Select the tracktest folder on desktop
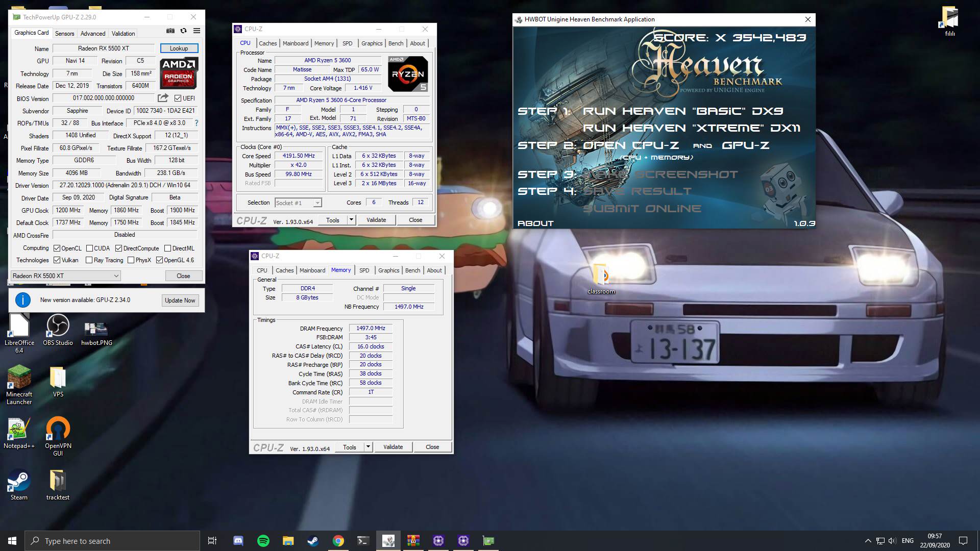Image resolution: width=980 pixels, height=551 pixels. click(x=58, y=485)
